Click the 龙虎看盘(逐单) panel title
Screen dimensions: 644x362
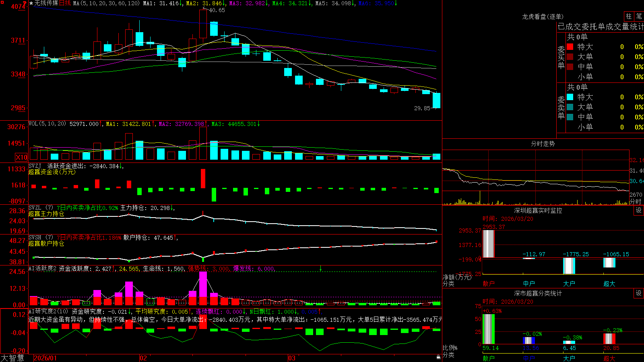pyautogui.click(x=543, y=16)
